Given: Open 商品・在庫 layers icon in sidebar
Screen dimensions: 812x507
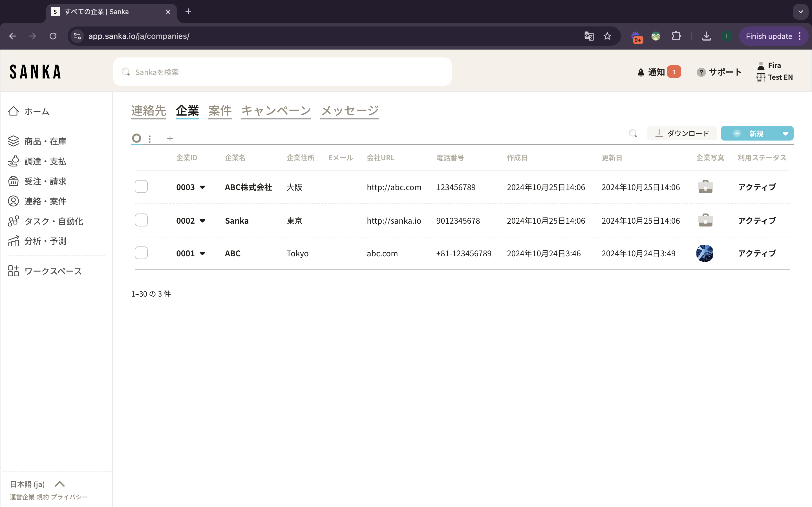Looking at the screenshot, I should [x=14, y=141].
